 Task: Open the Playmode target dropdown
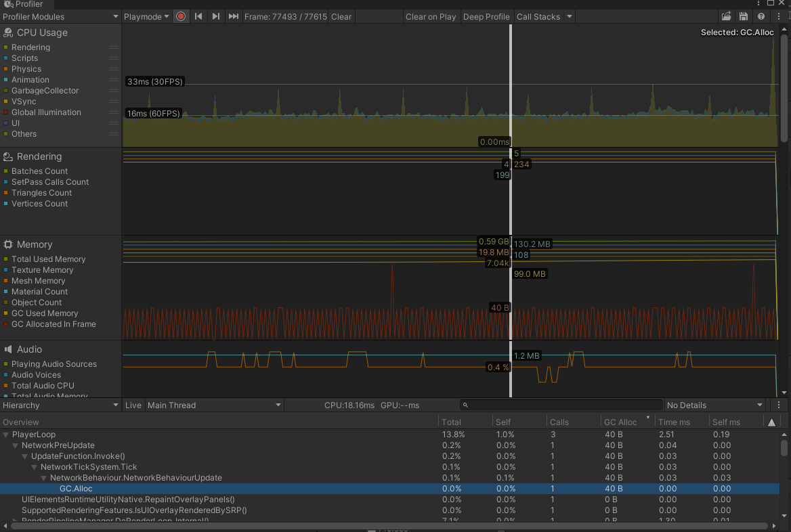[146, 17]
